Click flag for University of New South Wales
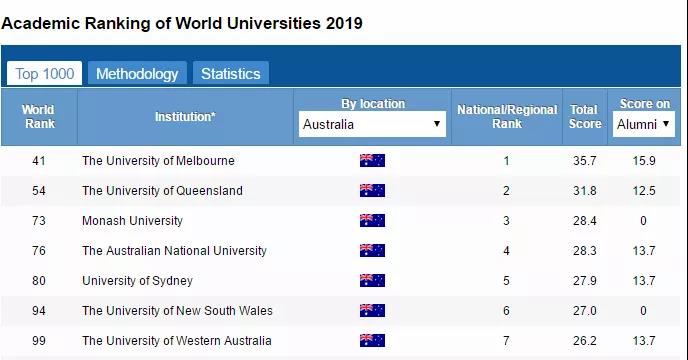688x360 pixels. point(372,310)
